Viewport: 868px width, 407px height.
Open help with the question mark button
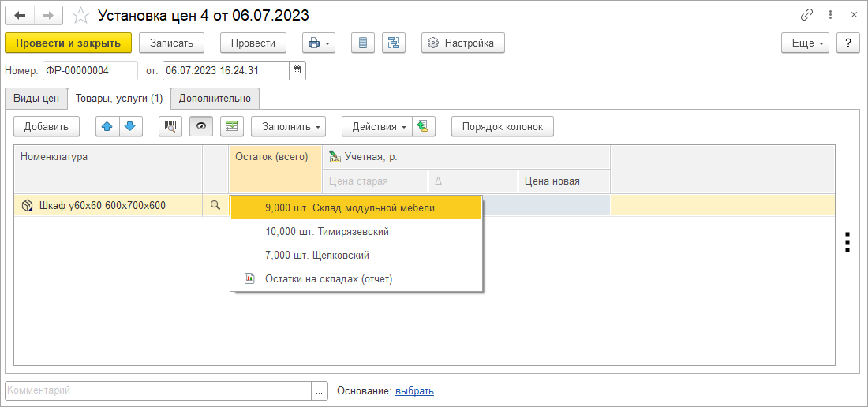tap(848, 43)
